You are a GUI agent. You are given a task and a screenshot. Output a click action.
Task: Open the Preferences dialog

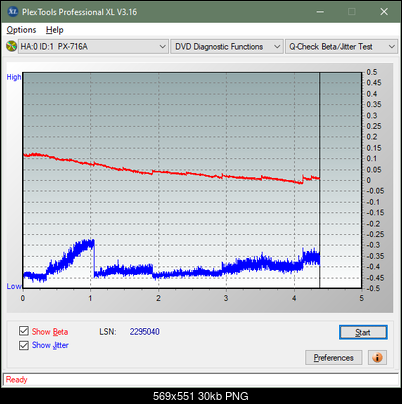pyautogui.click(x=333, y=358)
